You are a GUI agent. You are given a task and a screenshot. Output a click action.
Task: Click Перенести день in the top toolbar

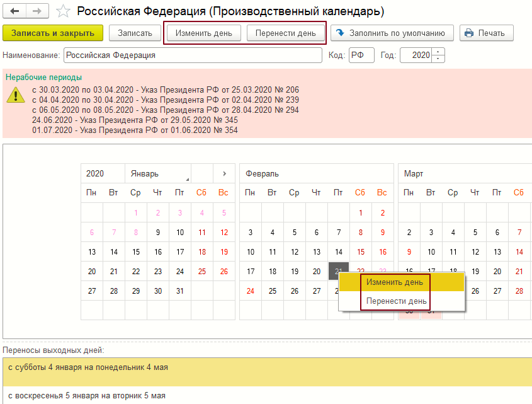(285, 33)
